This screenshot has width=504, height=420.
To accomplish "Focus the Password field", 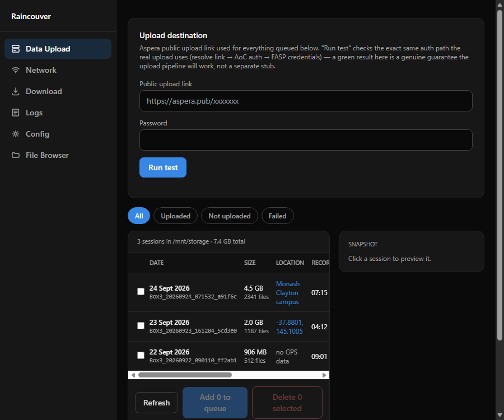I will point(306,140).
